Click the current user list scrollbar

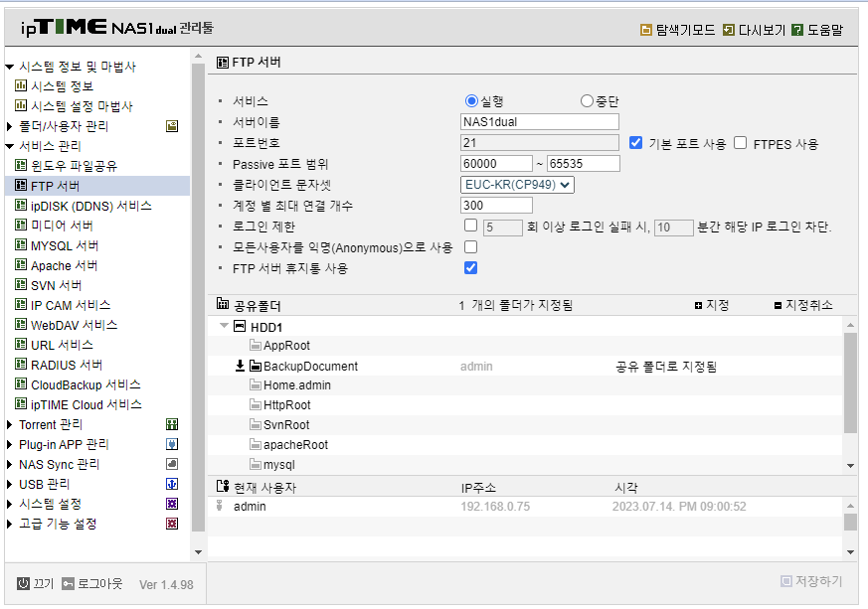[850, 522]
